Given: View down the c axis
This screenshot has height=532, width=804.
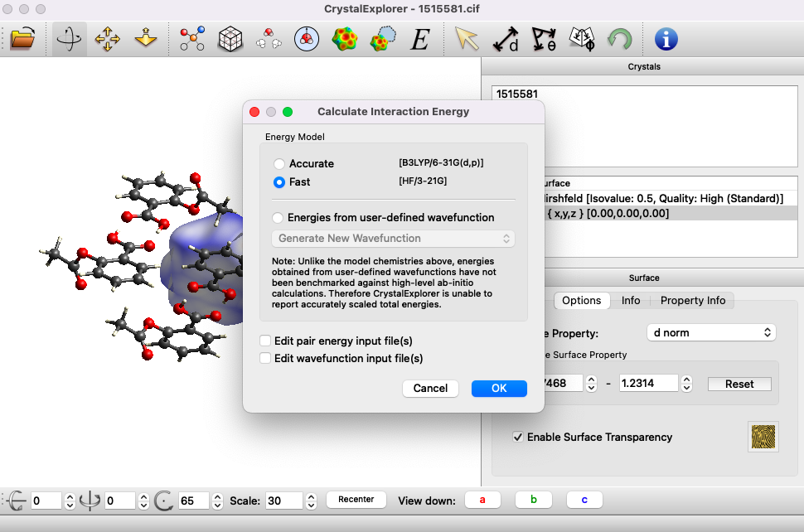Looking at the screenshot, I should (584, 499).
